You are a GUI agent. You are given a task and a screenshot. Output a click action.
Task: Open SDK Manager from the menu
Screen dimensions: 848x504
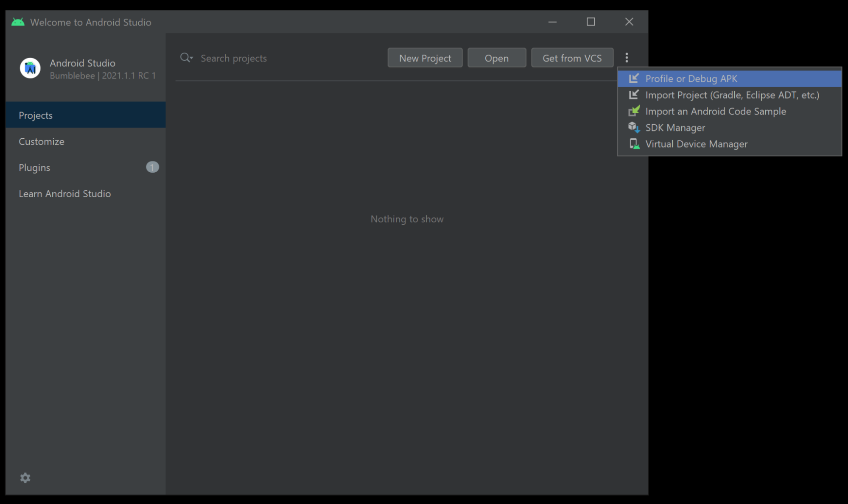pyautogui.click(x=675, y=128)
